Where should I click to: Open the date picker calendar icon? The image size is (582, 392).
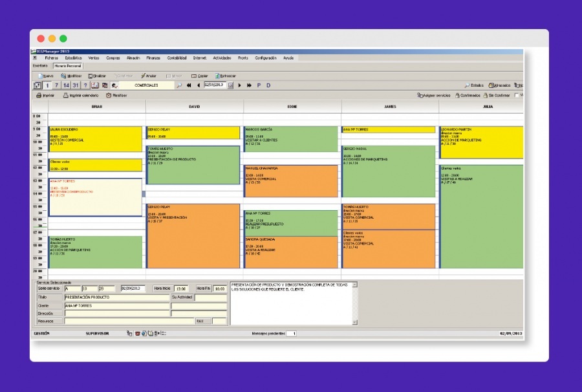point(230,85)
